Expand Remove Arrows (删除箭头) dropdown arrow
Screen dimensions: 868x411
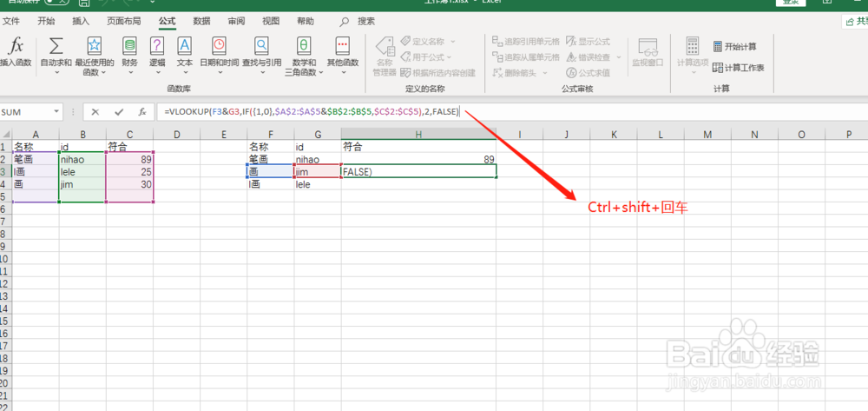[545, 73]
